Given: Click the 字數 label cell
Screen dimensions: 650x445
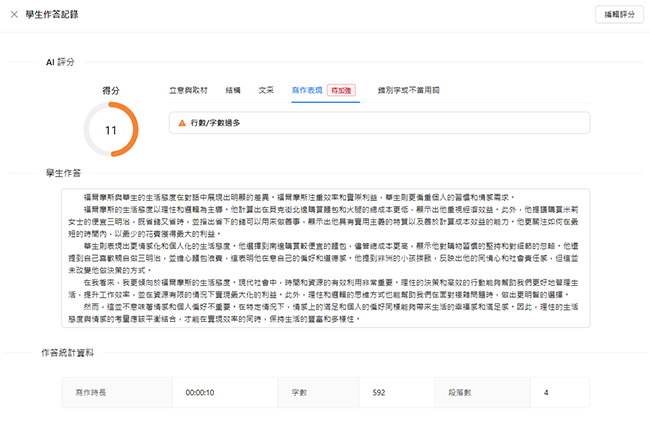Looking at the screenshot, I should point(299,393).
